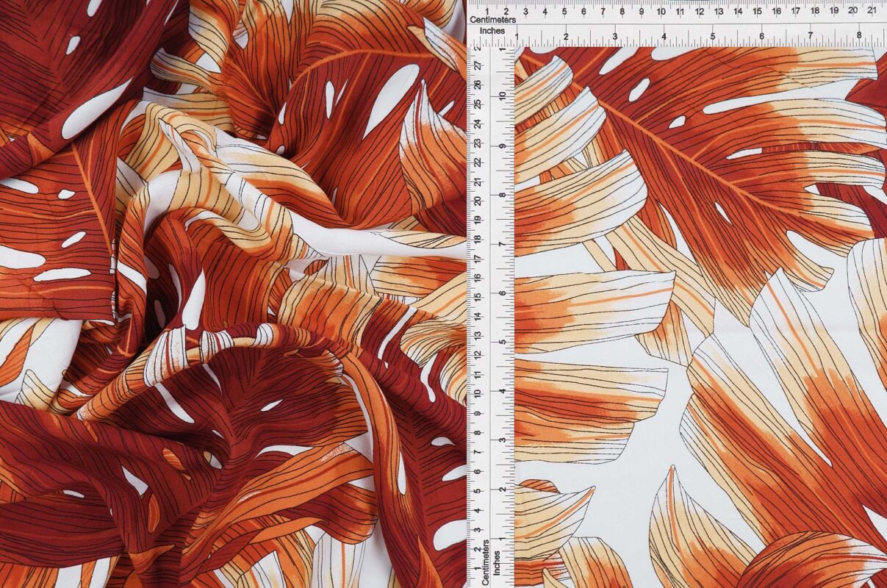Click the "Centimeters" label on top ruler
The height and width of the screenshot is (588, 887).
point(493,20)
